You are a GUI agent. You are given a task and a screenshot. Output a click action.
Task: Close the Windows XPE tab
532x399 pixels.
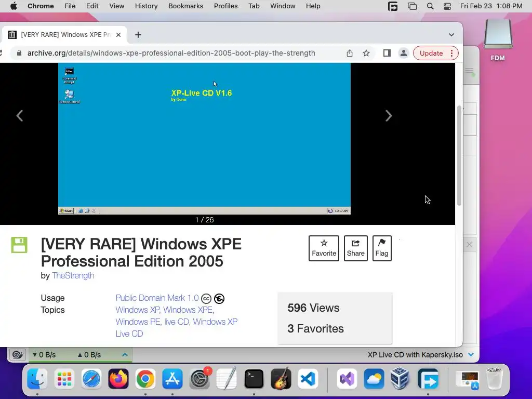(118, 35)
